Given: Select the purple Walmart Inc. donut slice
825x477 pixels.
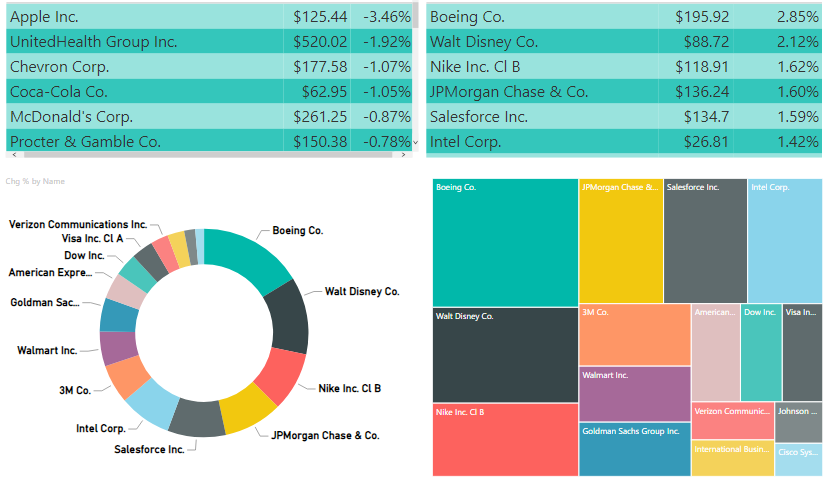Looking at the screenshot, I should [x=118, y=347].
